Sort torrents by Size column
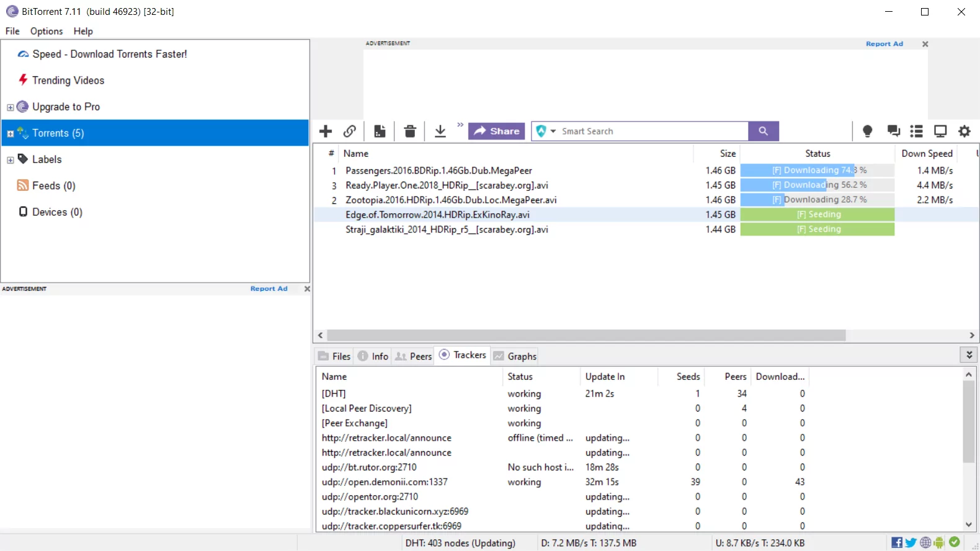 click(716, 153)
